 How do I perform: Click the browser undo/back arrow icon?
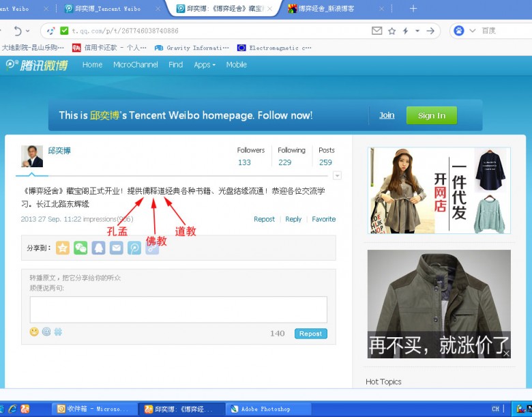coord(18,31)
